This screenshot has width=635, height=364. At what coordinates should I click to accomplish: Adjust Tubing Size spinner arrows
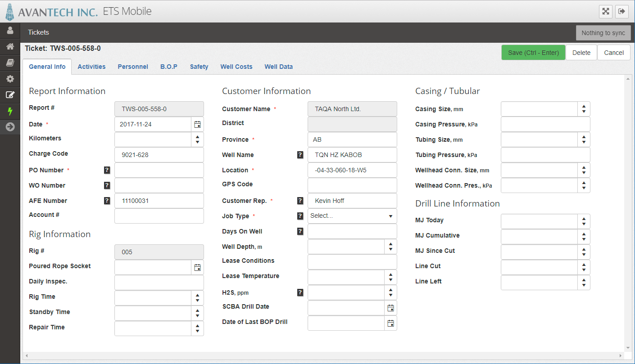(x=584, y=139)
